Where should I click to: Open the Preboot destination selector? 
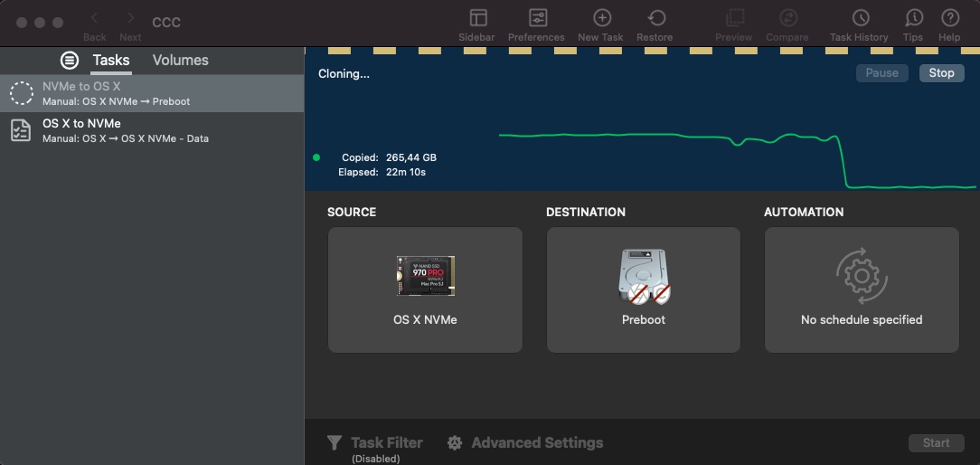(x=643, y=289)
